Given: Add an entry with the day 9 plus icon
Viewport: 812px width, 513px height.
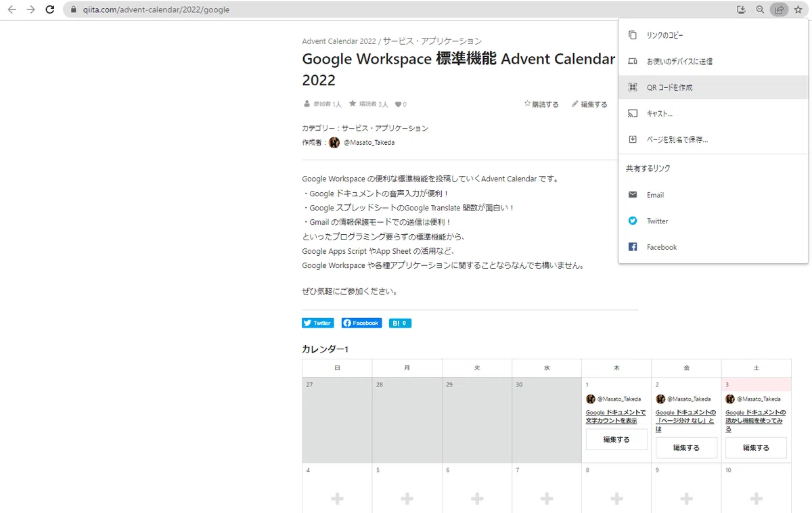Looking at the screenshot, I should coord(686,499).
